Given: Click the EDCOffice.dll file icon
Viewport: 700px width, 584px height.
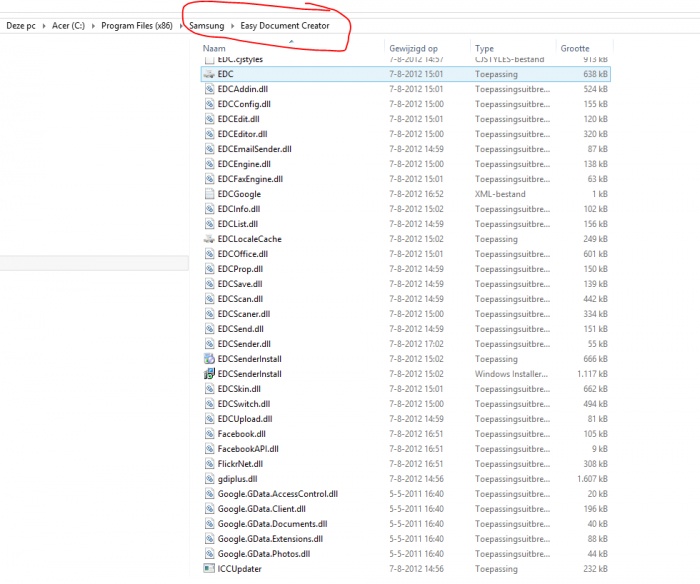Looking at the screenshot, I should point(209,254).
